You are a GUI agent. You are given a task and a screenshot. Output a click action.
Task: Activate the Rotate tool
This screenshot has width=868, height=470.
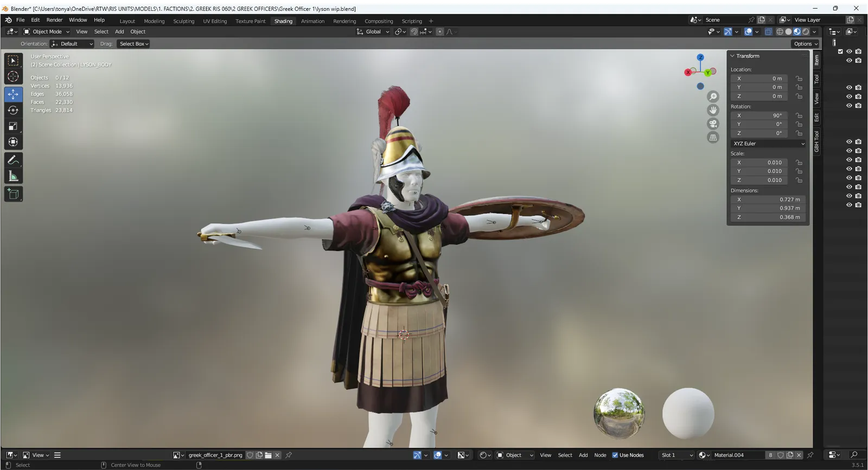(x=14, y=110)
